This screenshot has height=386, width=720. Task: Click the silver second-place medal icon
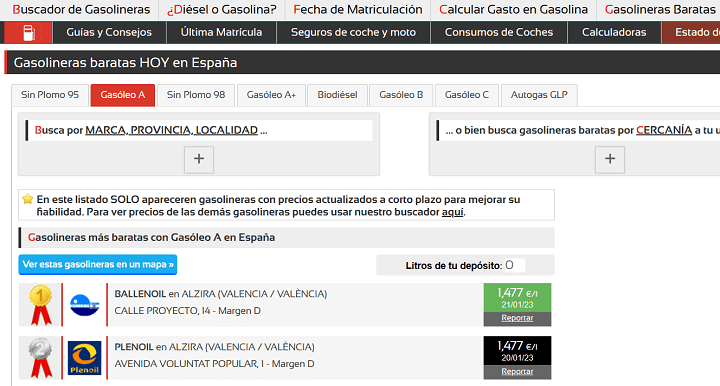[x=40, y=358]
